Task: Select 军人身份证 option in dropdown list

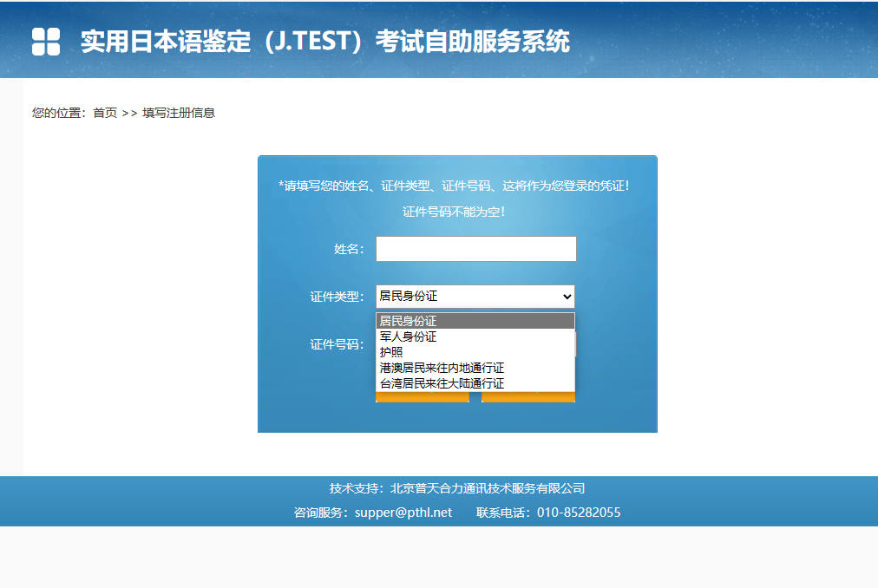Action: coord(475,336)
